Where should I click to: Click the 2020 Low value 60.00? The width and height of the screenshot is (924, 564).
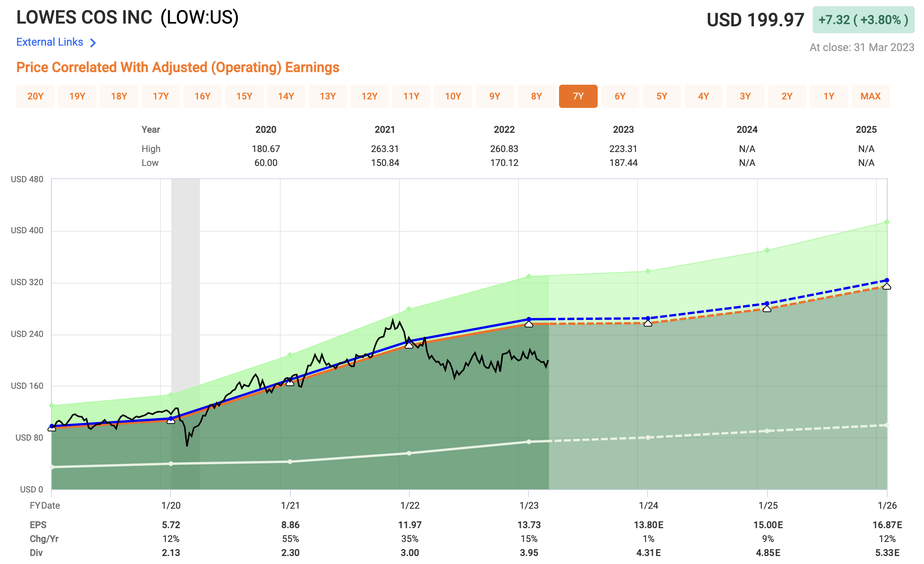coord(266,163)
